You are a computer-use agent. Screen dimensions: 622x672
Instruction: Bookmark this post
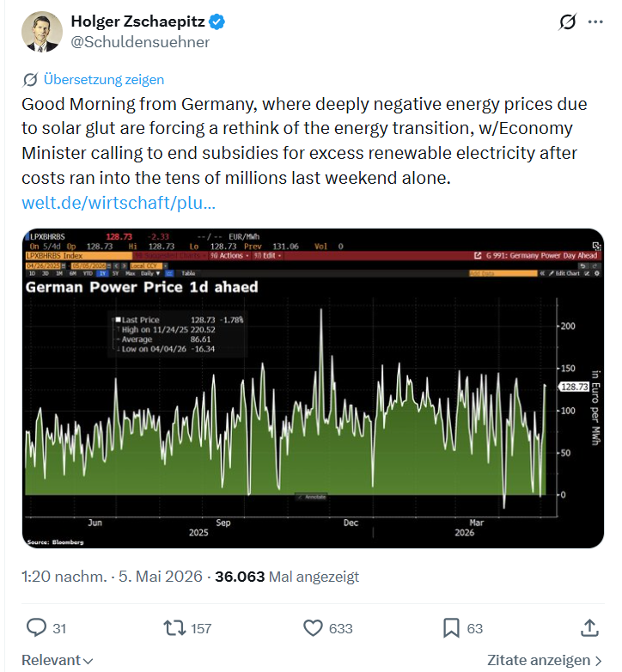coord(451,628)
